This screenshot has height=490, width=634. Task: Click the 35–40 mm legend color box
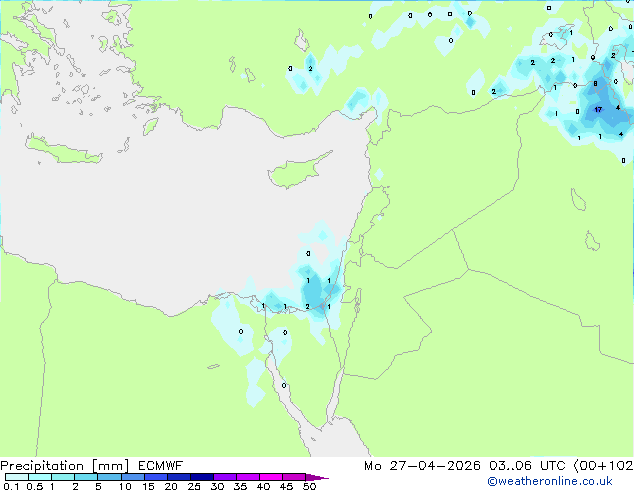248,477
